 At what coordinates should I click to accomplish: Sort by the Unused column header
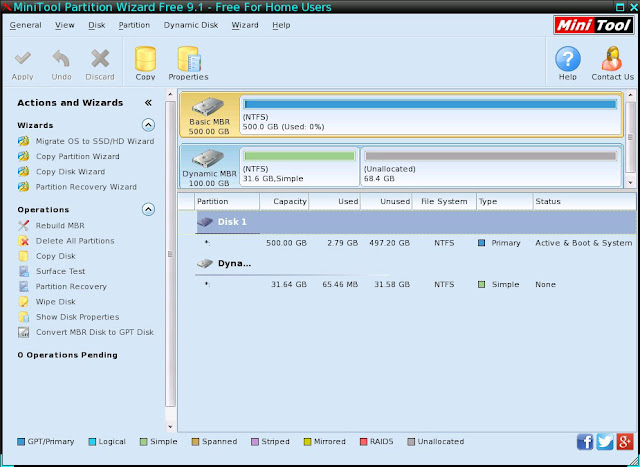pyautogui.click(x=386, y=202)
